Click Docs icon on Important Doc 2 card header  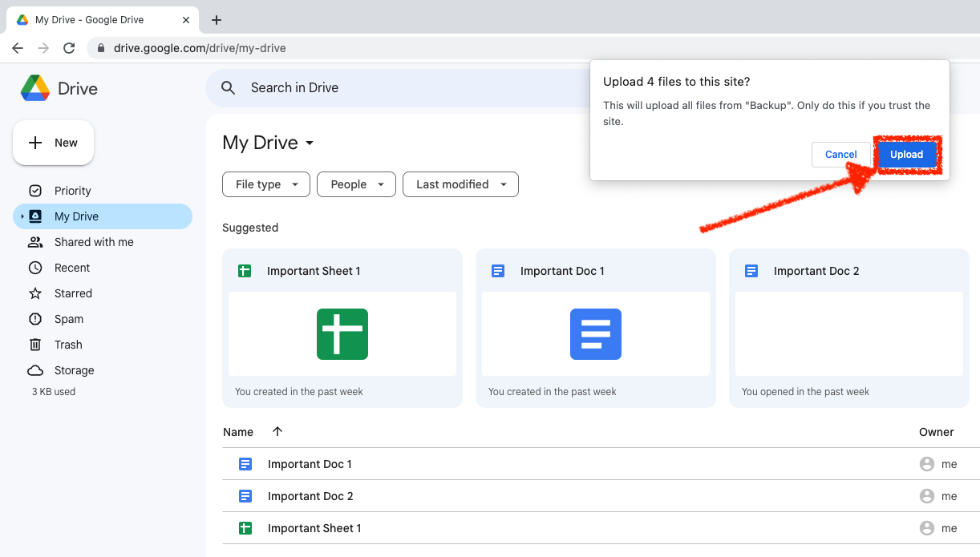pyautogui.click(x=751, y=271)
